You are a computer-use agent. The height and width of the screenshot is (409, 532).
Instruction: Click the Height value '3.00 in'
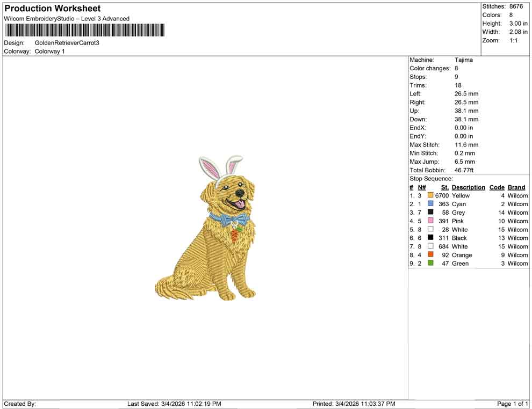pos(519,24)
